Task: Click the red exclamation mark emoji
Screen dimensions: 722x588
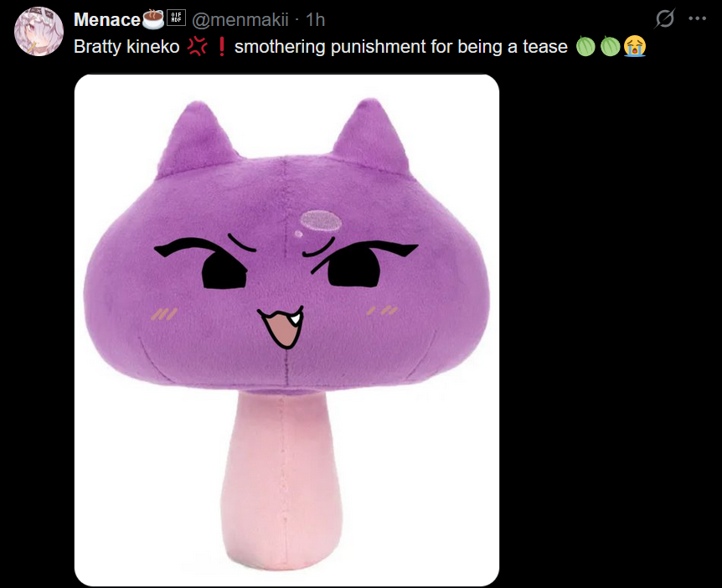Action: click(221, 47)
